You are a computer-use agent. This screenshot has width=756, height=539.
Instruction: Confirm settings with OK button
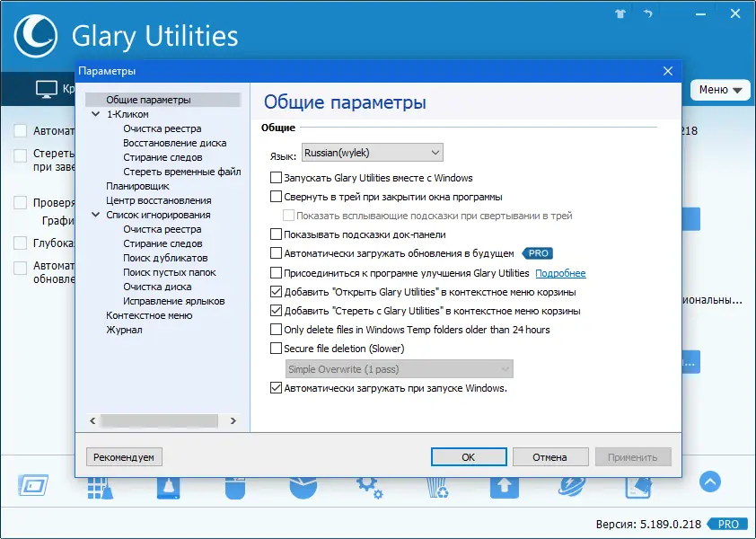(469, 457)
